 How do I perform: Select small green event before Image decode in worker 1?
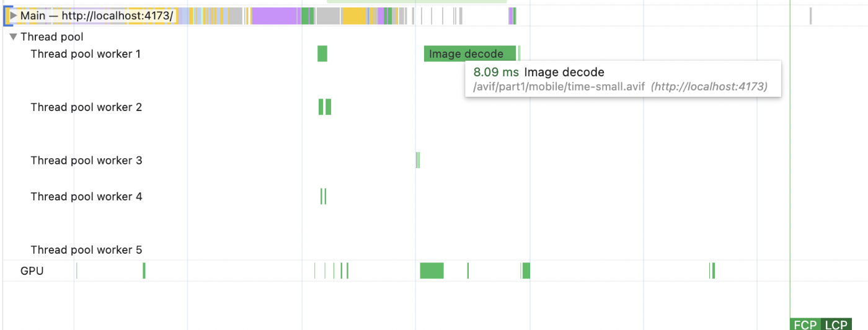[x=322, y=54]
